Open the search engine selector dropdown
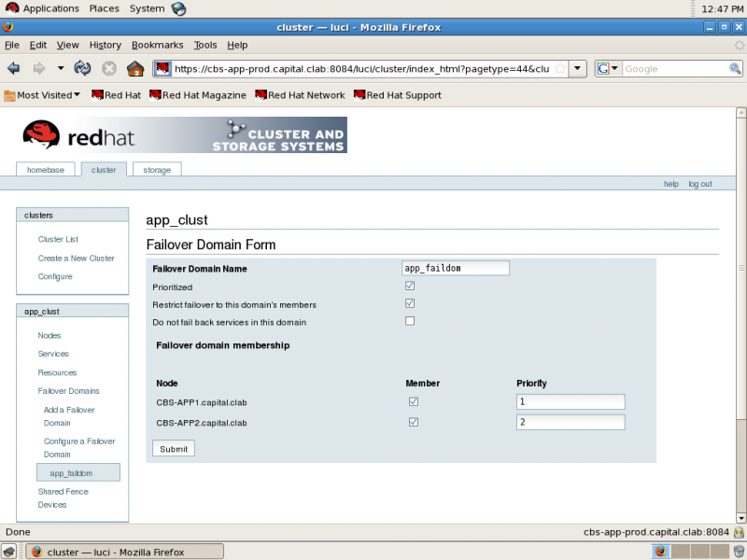 click(x=608, y=68)
